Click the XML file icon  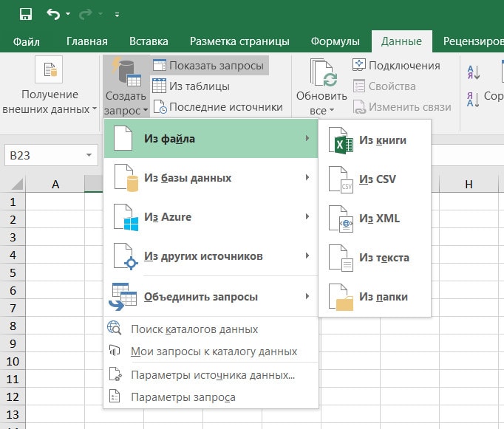point(341,219)
